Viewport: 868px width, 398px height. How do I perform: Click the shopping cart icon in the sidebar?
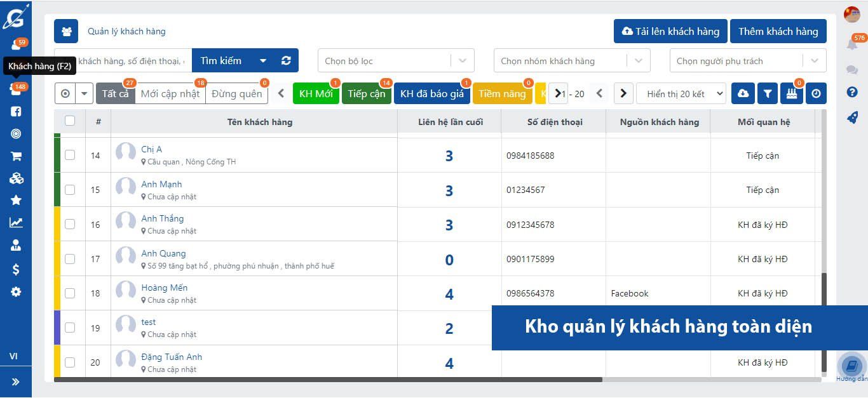16,156
